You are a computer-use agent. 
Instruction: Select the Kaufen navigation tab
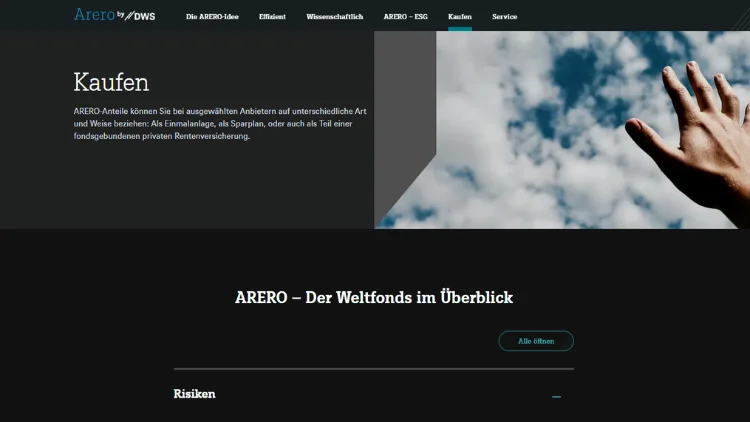460,17
